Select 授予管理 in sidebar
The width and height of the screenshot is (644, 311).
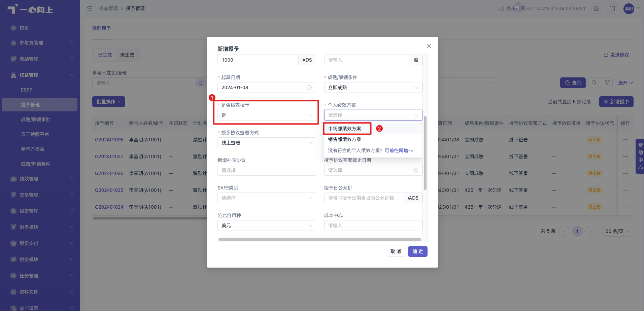(40, 105)
